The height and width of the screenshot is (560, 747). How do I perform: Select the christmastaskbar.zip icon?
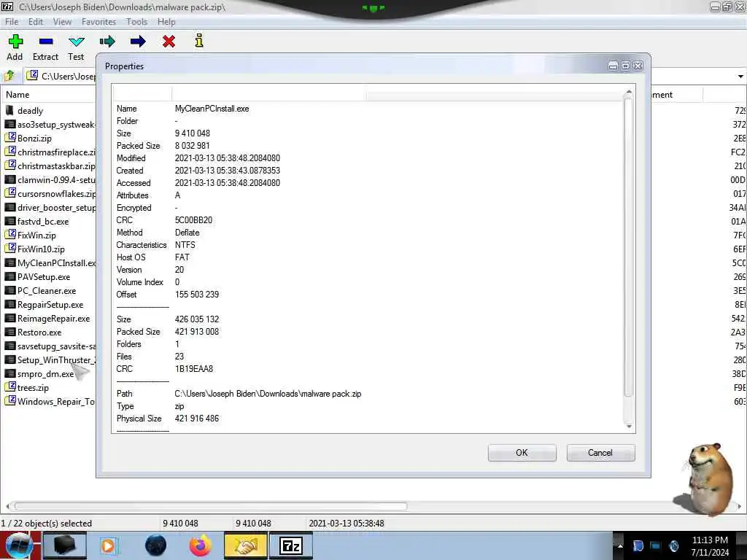(x=10, y=166)
